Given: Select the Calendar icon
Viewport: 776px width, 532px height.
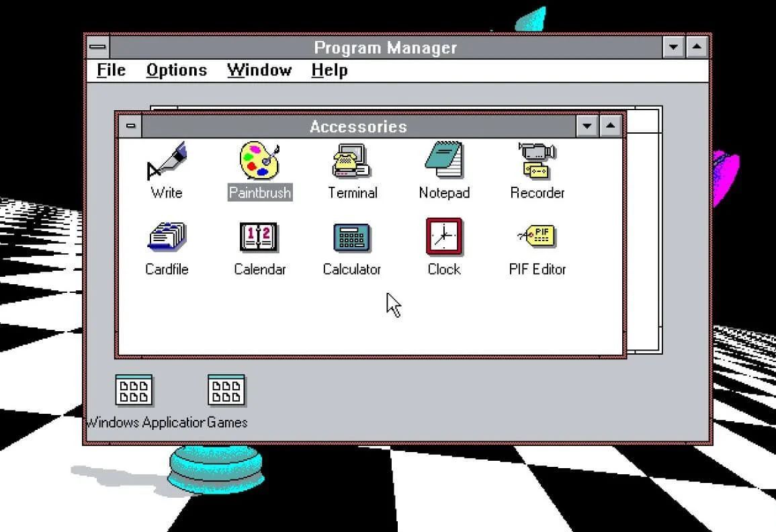Looking at the screenshot, I should (x=259, y=238).
